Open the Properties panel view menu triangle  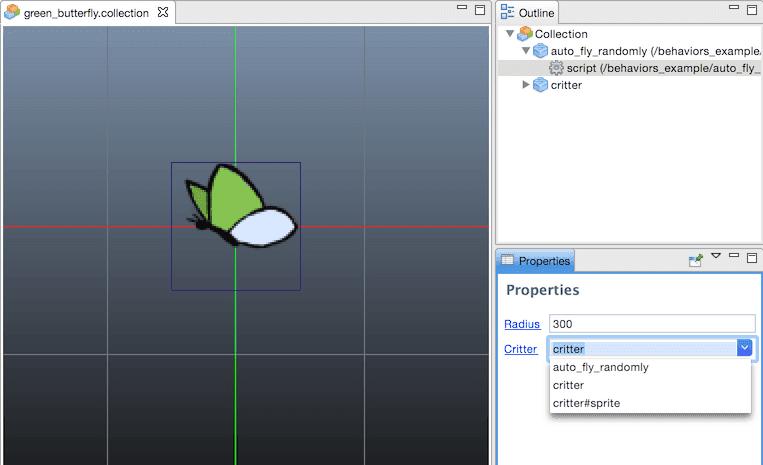(x=716, y=258)
